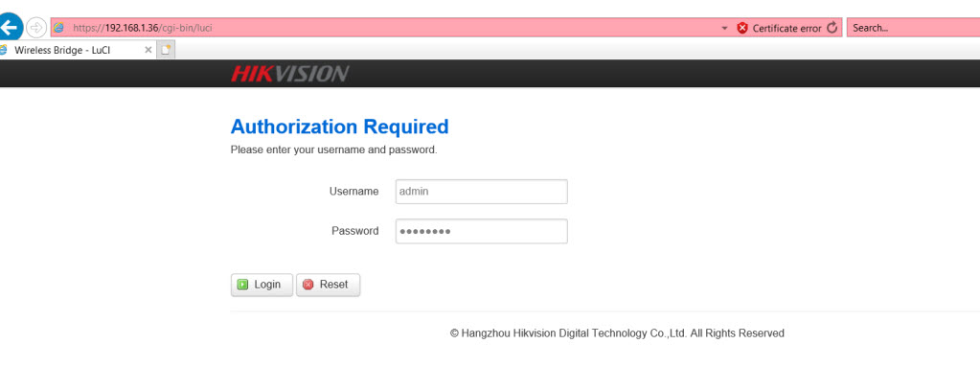This screenshot has width=980, height=390.
Task: Open the Certificate error details text
Action: [786, 29]
